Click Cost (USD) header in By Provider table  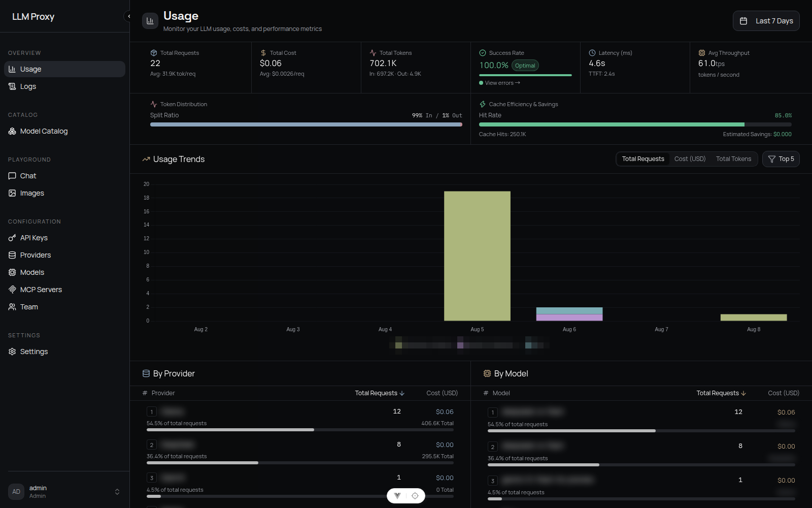tap(442, 393)
